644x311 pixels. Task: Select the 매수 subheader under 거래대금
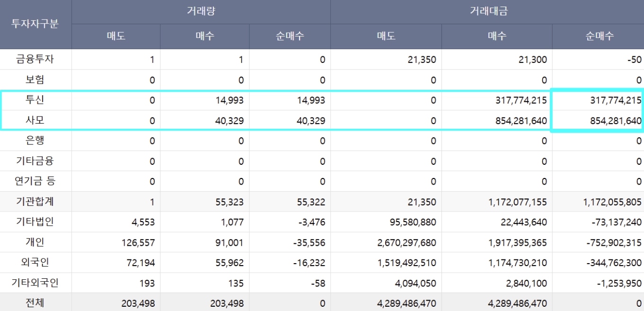coord(497,36)
